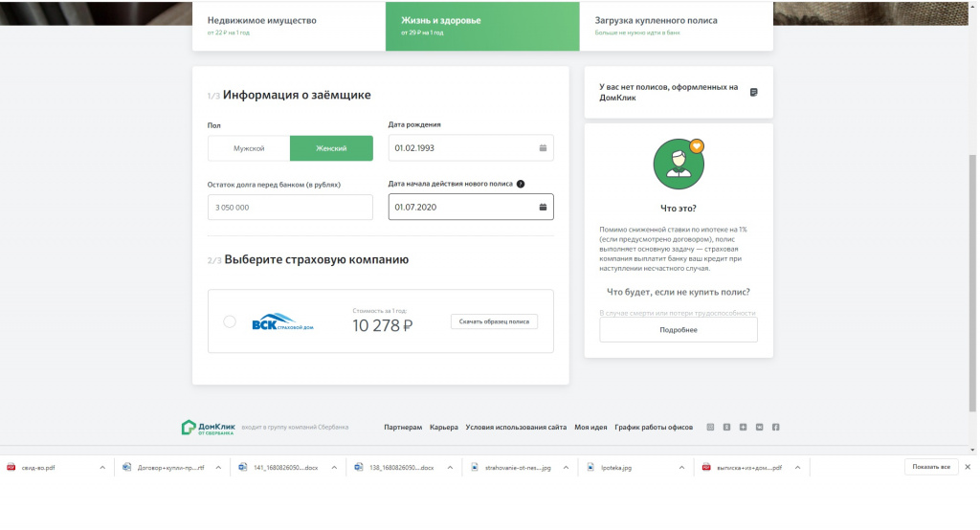Expand options for strahovanie-ot-nes...jpg download
Image resolution: width=980 pixels, height=530 pixels.
566,468
